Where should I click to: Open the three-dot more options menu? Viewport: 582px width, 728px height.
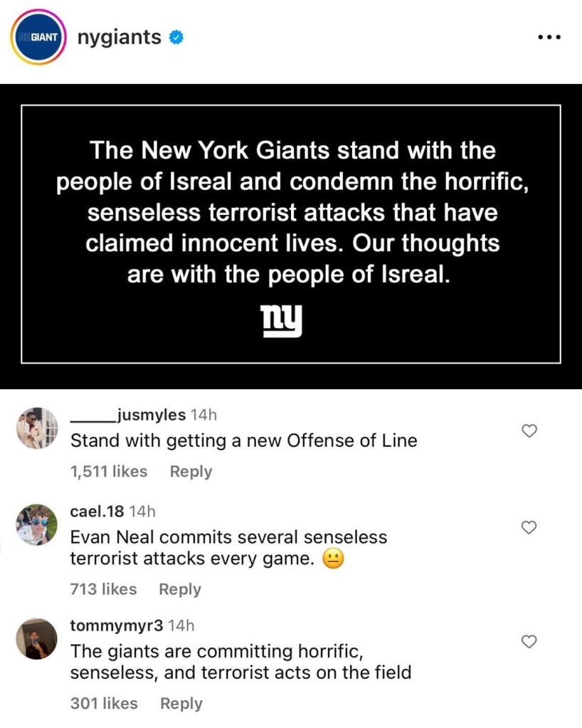pos(549,38)
